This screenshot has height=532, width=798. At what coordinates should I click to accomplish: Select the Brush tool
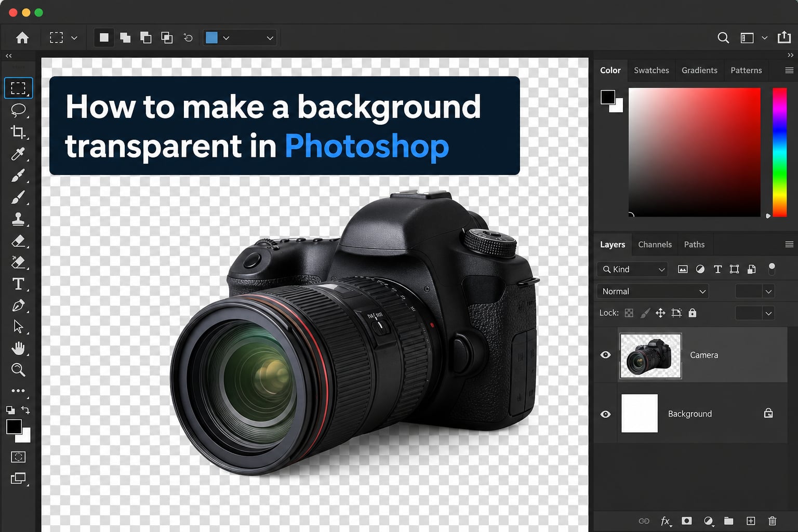click(18, 197)
